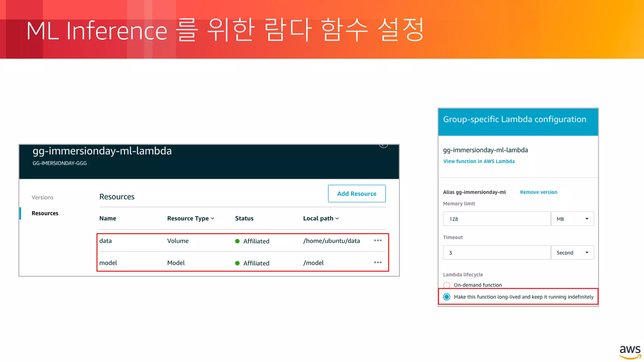Click the Remove version link
The width and height of the screenshot is (644, 362).
click(538, 192)
